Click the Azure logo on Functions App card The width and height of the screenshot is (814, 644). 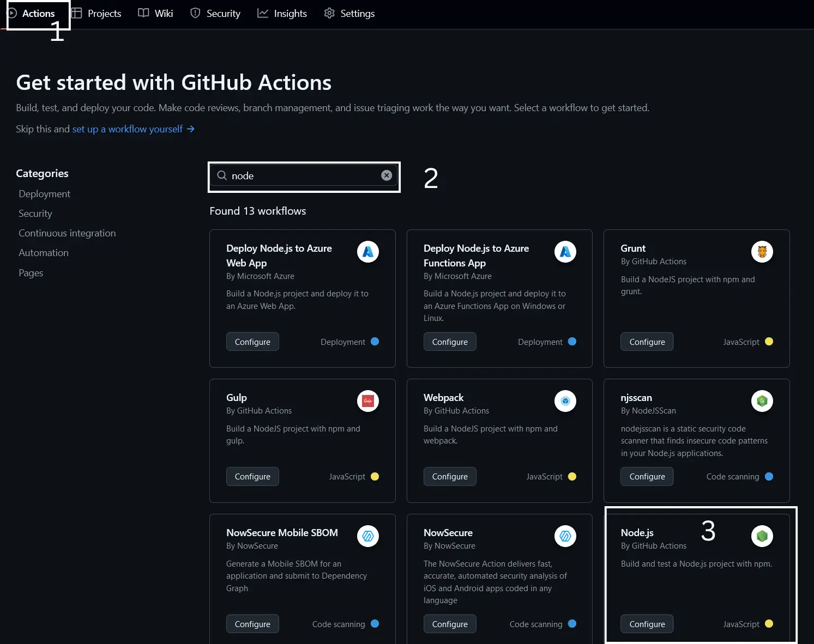click(x=565, y=252)
